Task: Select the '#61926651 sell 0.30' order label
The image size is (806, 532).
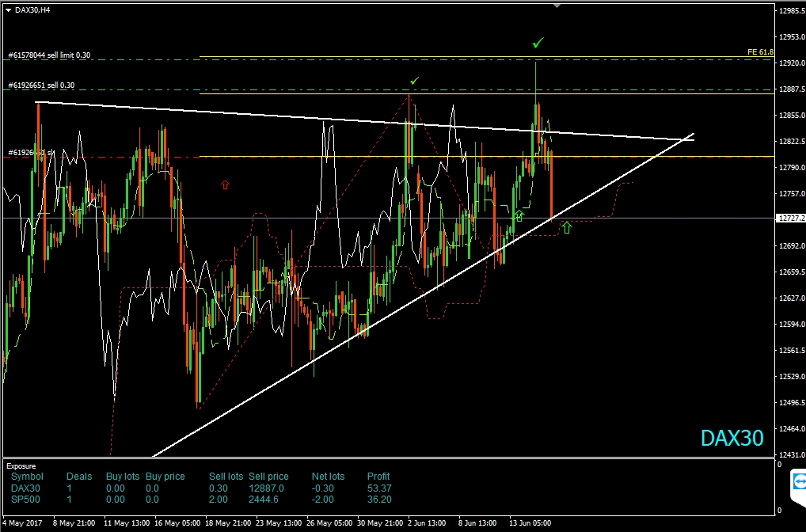Action: pyautogui.click(x=41, y=85)
